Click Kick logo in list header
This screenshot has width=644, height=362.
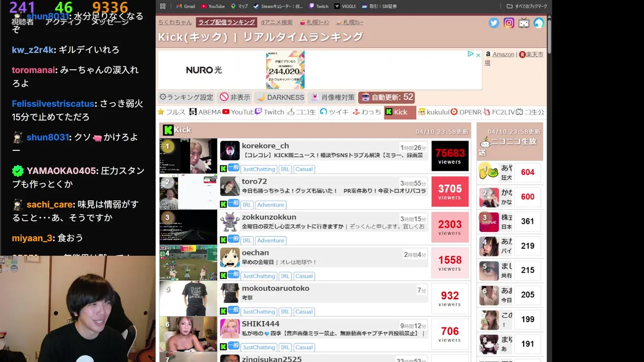click(x=168, y=130)
